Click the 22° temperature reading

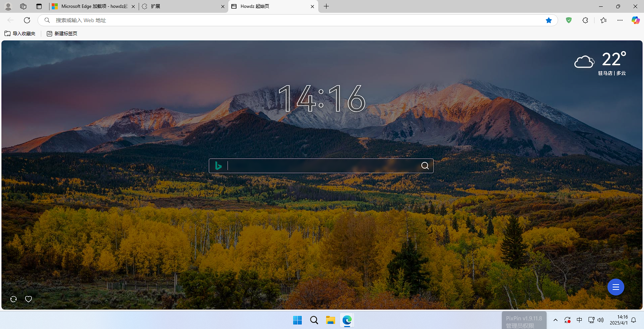click(614, 59)
